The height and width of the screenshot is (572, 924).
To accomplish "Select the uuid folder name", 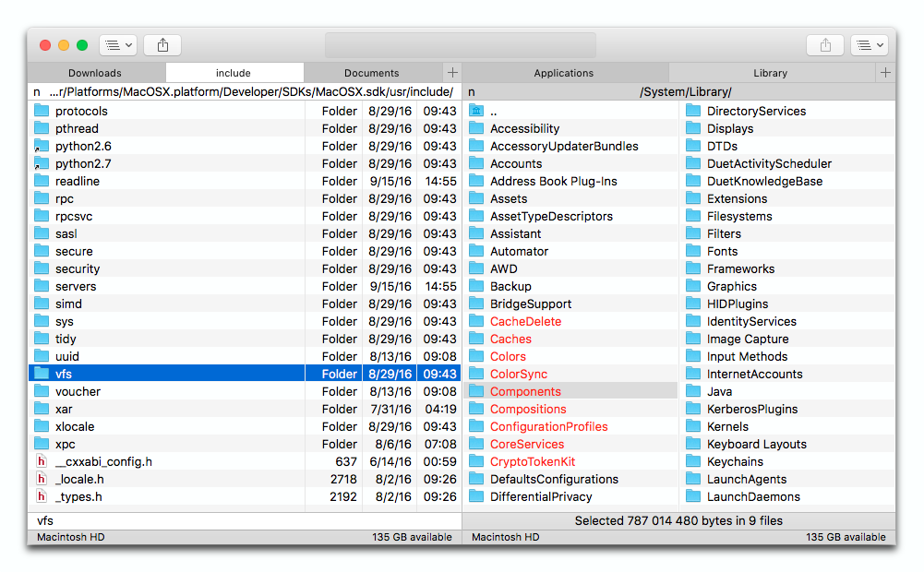I will pyautogui.click(x=67, y=356).
